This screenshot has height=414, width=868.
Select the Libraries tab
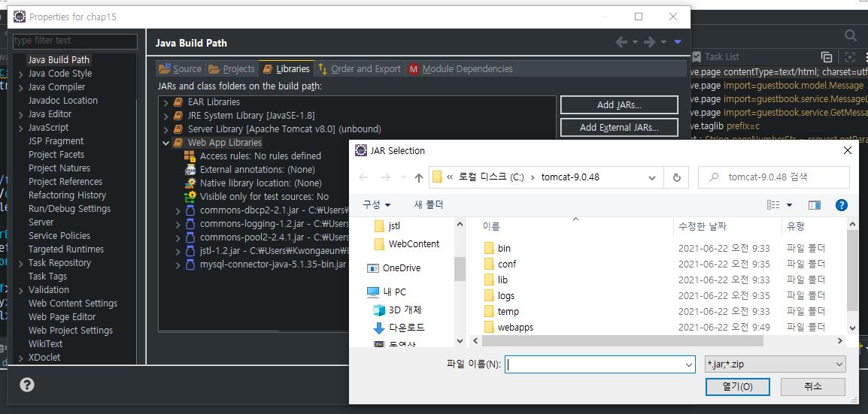(x=287, y=69)
